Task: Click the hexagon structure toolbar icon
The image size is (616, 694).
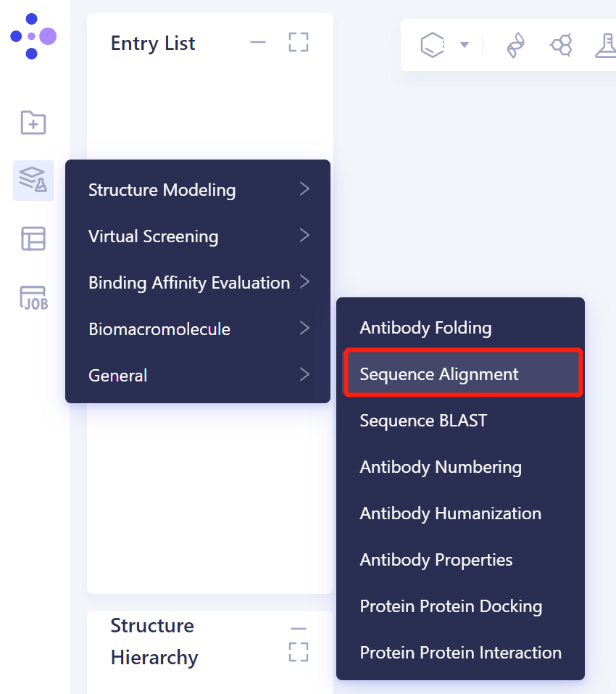Action: point(433,45)
